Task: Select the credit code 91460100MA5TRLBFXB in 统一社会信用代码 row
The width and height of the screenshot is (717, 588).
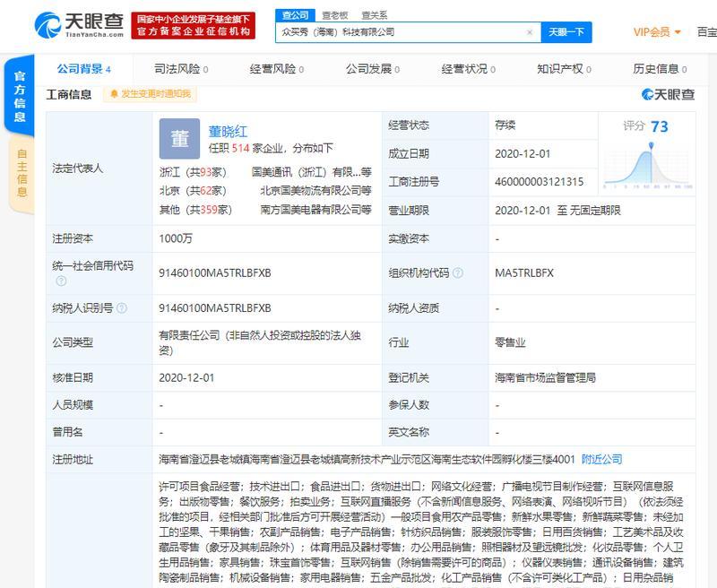Action: pyautogui.click(x=215, y=273)
